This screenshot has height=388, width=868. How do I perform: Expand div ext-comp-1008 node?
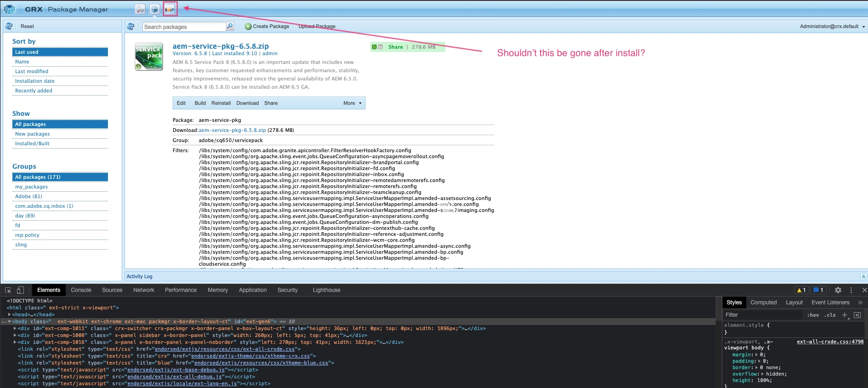[x=15, y=335]
